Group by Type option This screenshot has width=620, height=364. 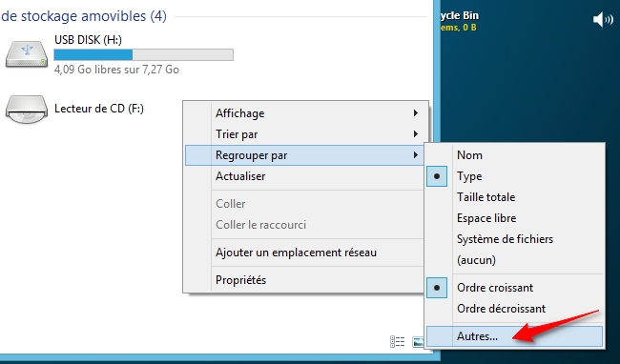[x=514, y=176]
